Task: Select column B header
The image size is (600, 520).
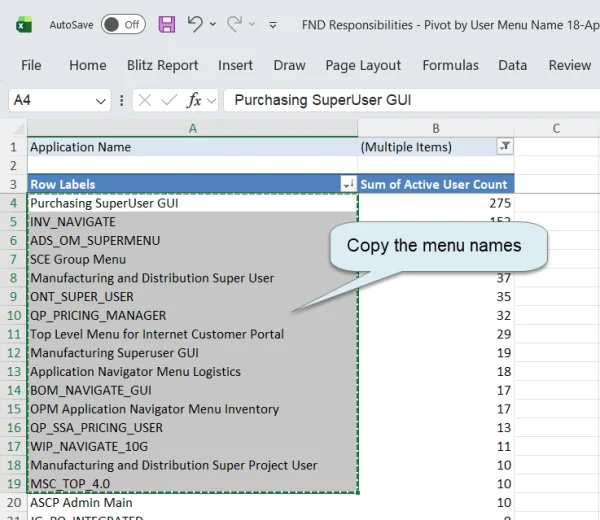Action: pos(436,128)
